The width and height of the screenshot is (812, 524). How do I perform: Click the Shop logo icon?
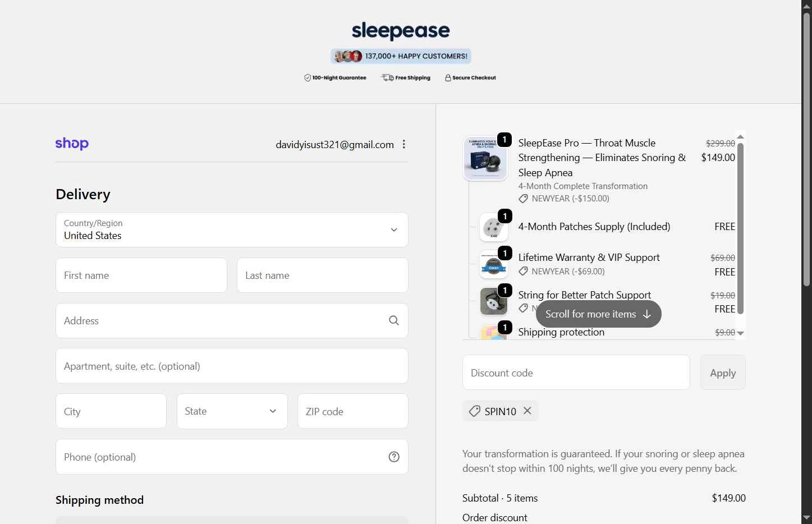point(72,144)
